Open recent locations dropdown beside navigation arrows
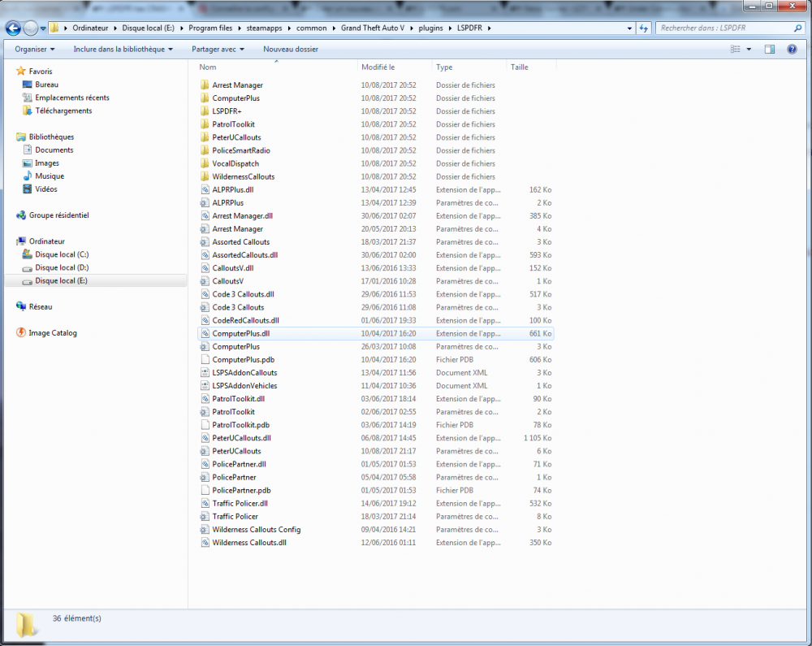Viewport: 812px width, 646px height. click(43, 28)
